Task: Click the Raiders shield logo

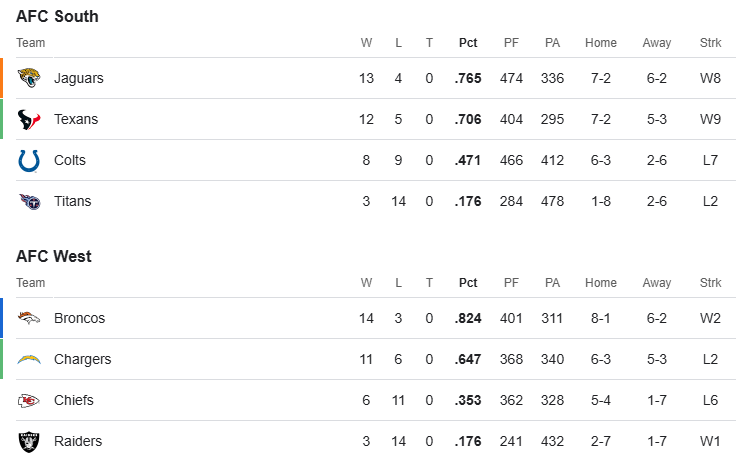Action: point(30,441)
